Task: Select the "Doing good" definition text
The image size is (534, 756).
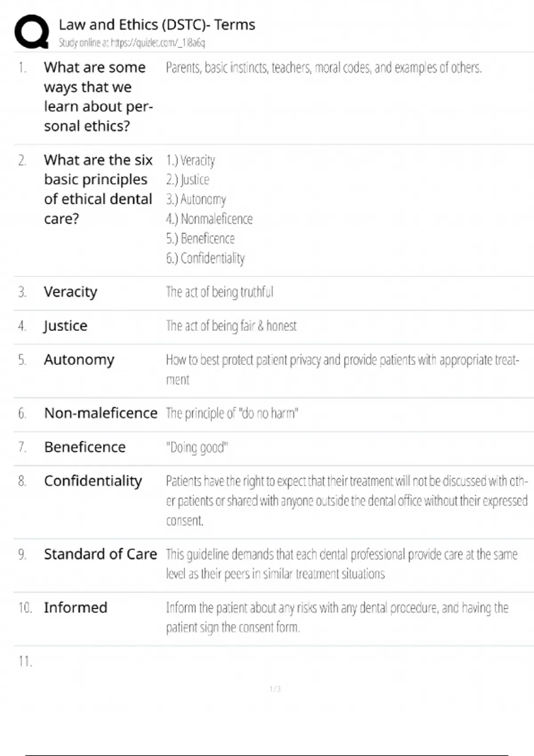Action: click(197, 447)
